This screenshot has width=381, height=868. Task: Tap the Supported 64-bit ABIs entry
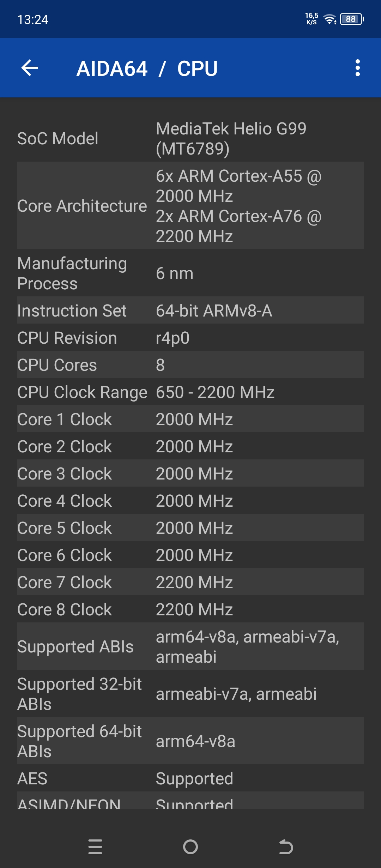coord(190,741)
